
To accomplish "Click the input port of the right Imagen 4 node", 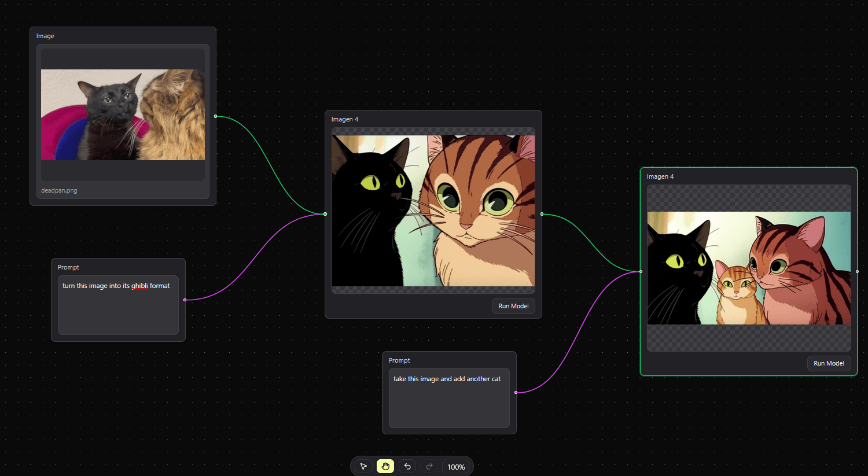I will pos(641,271).
